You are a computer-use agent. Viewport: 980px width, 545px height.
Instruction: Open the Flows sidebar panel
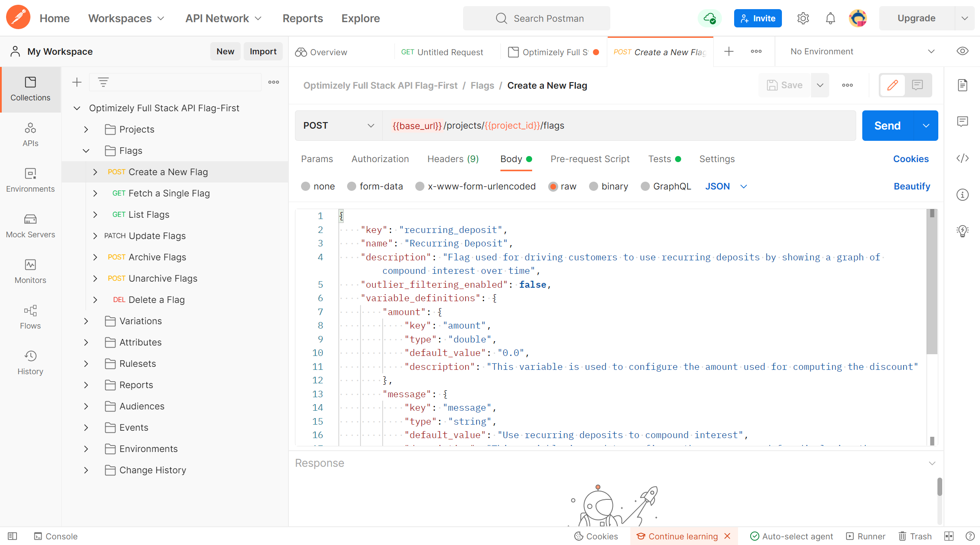pos(30,317)
